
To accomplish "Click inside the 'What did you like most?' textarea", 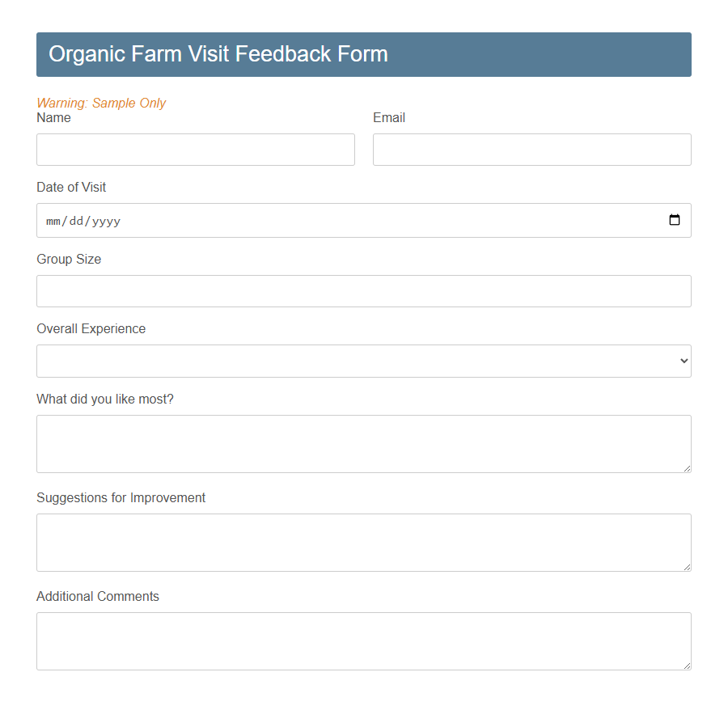I will tap(364, 443).
